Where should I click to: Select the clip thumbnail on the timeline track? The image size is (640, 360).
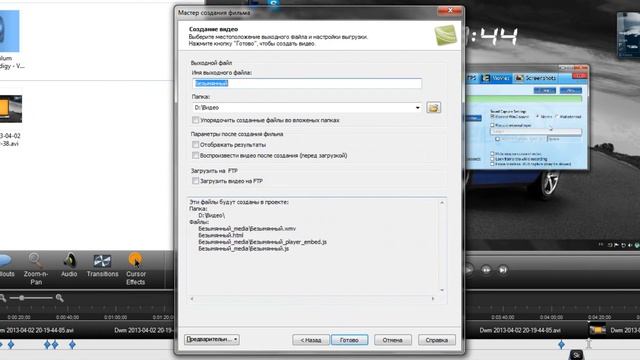pyautogui.click(x=598, y=329)
